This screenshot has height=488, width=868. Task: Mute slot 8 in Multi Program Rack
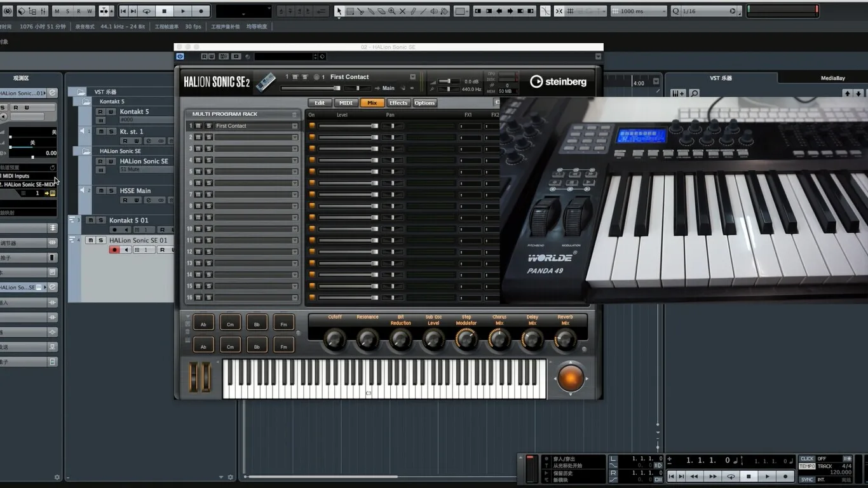click(198, 206)
